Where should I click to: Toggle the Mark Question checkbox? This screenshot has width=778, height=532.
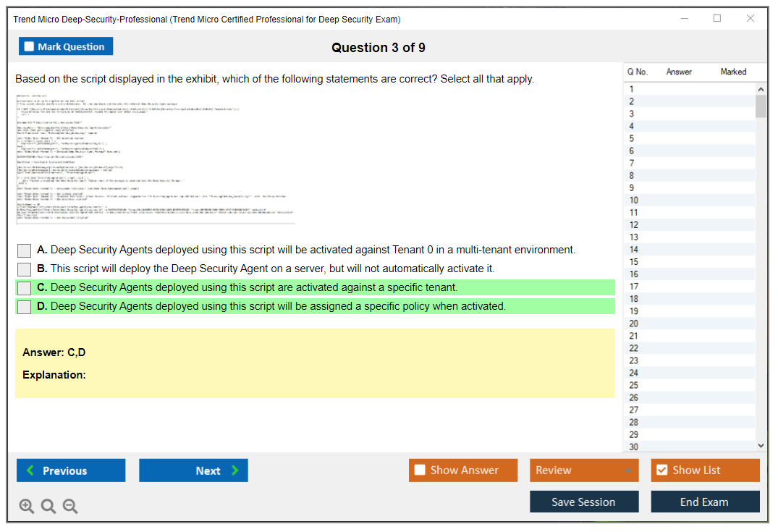click(29, 47)
